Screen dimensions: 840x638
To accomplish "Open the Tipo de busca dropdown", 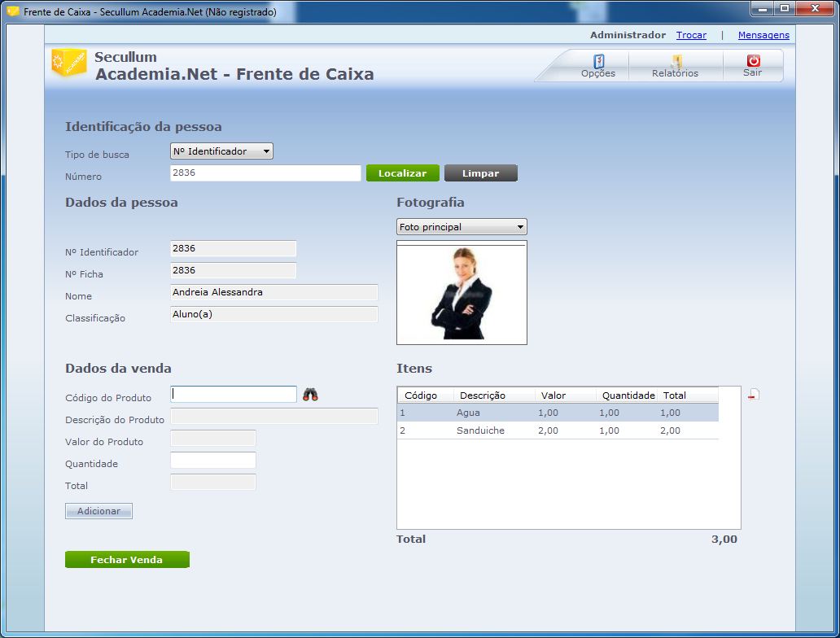I will [221, 151].
